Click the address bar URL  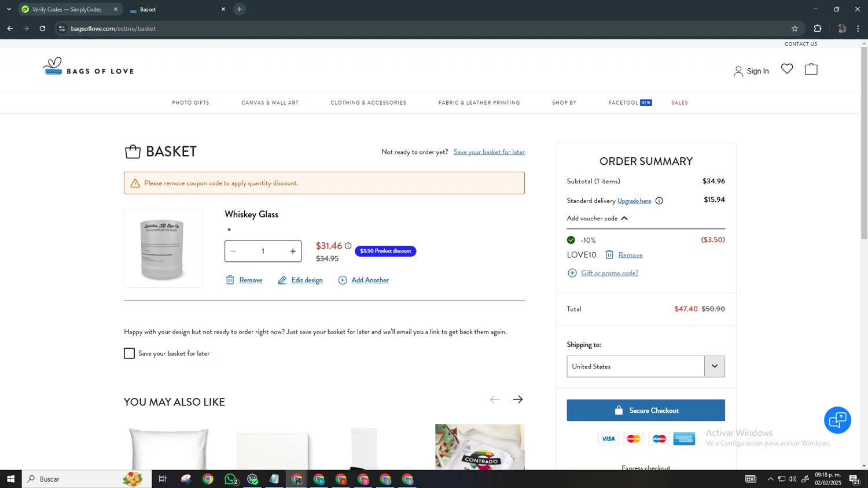pos(113,28)
